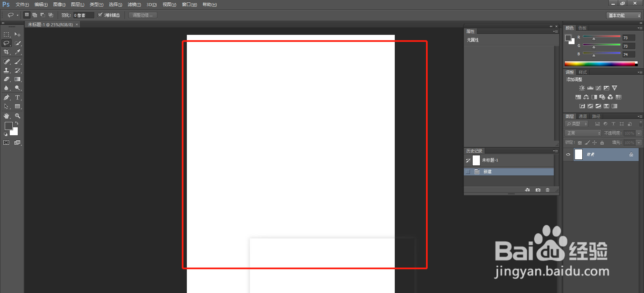The width and height of the screenshot is (644, 293).
Task: Open the 图像(I) menu
Action: (x=59, y=5)
